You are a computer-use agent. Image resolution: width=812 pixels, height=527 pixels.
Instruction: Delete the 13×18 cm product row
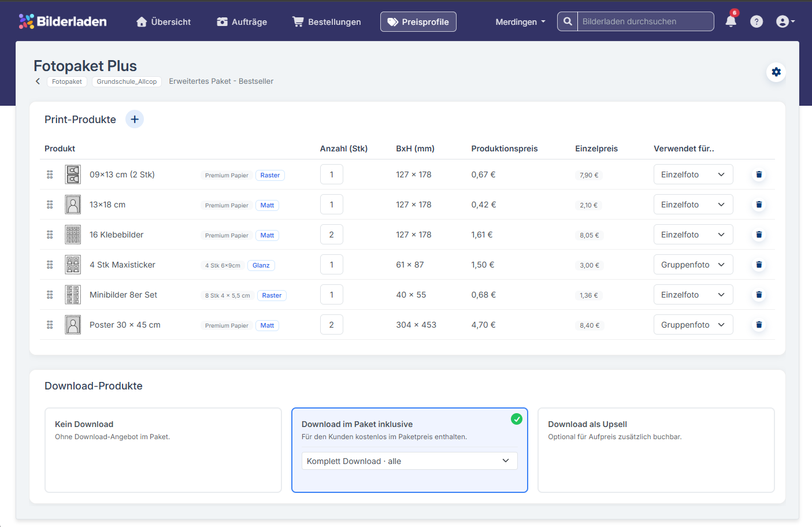coord(759,205)
